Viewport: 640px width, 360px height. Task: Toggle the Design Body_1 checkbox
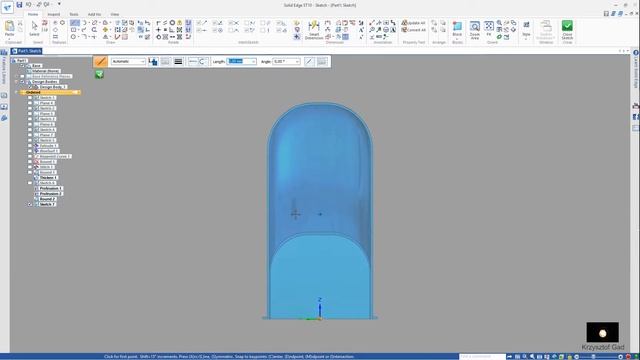[30, 87]
